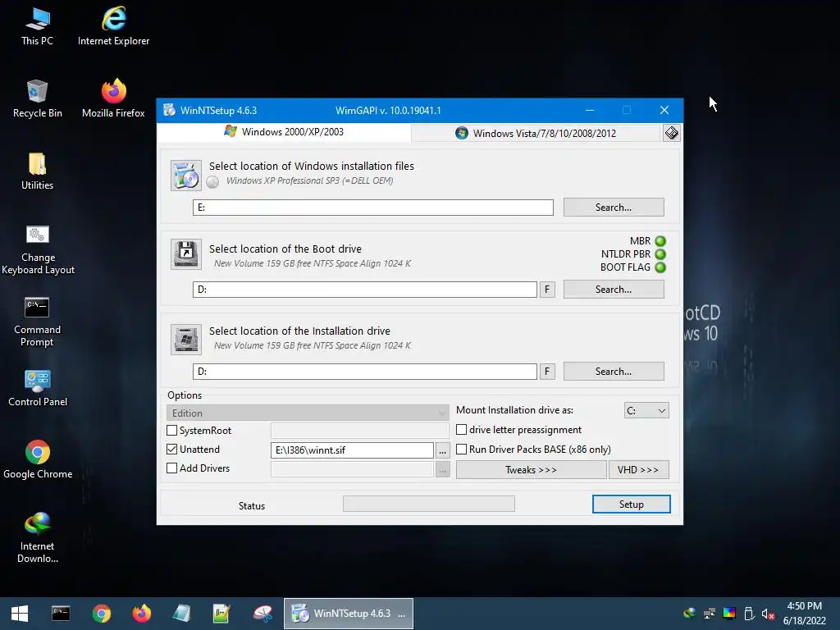
Task: Click Boot drive floppy disk icon
Action: [x=186, y=254]
